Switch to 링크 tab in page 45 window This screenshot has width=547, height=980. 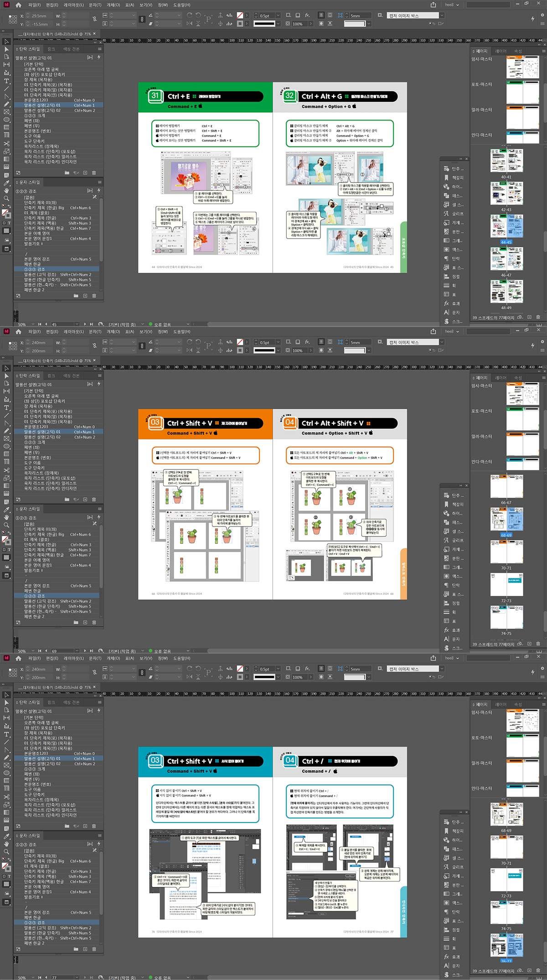click(x=51, y=49)
